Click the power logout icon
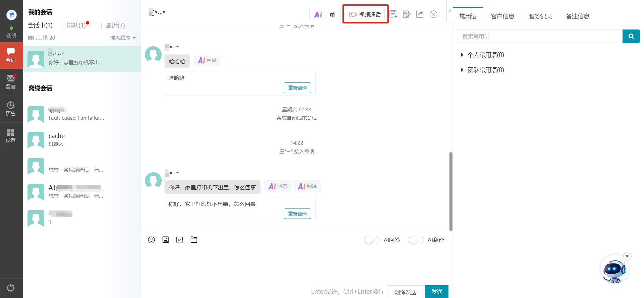The height and width of the screenshot is (298, 644). tap(11, 288)
